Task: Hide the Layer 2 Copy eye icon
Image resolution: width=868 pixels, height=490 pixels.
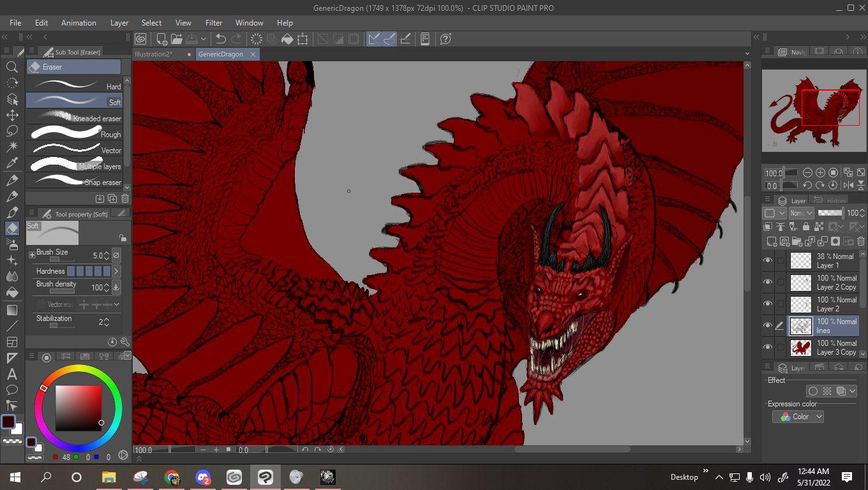Action: [768, 282]
